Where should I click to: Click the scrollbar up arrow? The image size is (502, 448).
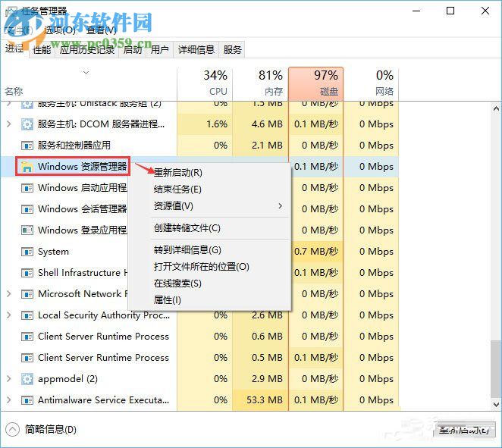496,108
